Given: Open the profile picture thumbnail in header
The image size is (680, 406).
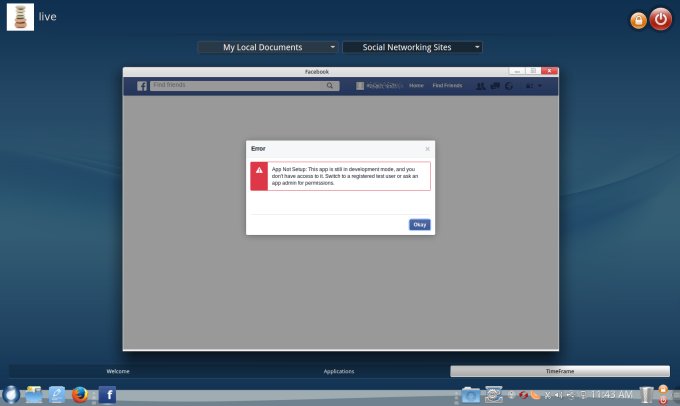Looking at the screenshot, I should point(360,86).
